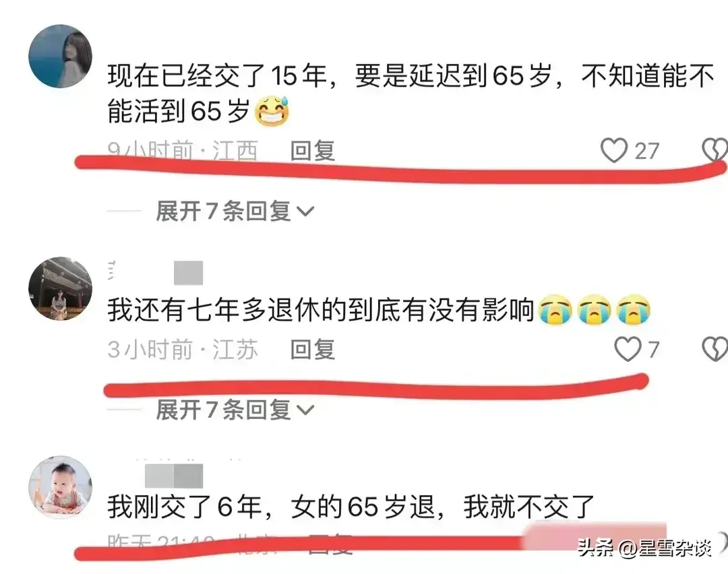The height and width of the screenshot is (574, 728).
Task: Open the second commenter's avatar
Action: click(x=61, y=288)
